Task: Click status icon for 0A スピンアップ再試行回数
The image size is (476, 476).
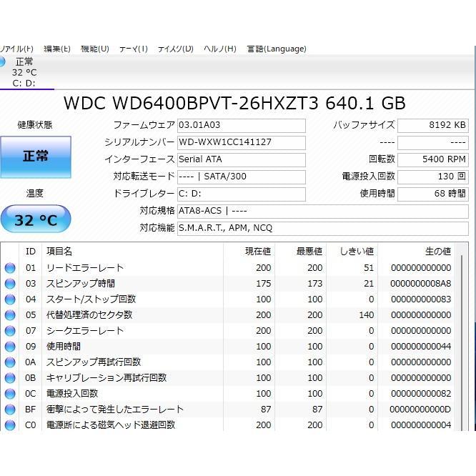Action: [x=10, y=362]
